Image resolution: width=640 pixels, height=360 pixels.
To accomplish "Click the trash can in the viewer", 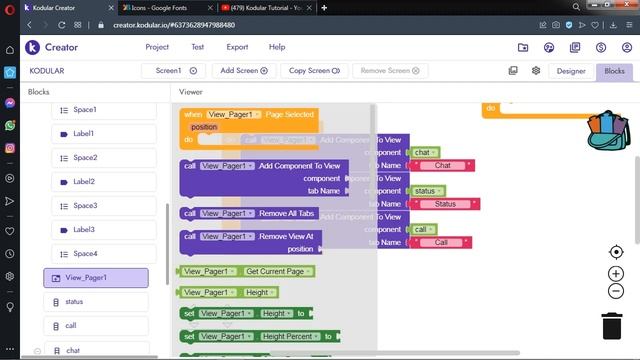I will click(612, 326).
